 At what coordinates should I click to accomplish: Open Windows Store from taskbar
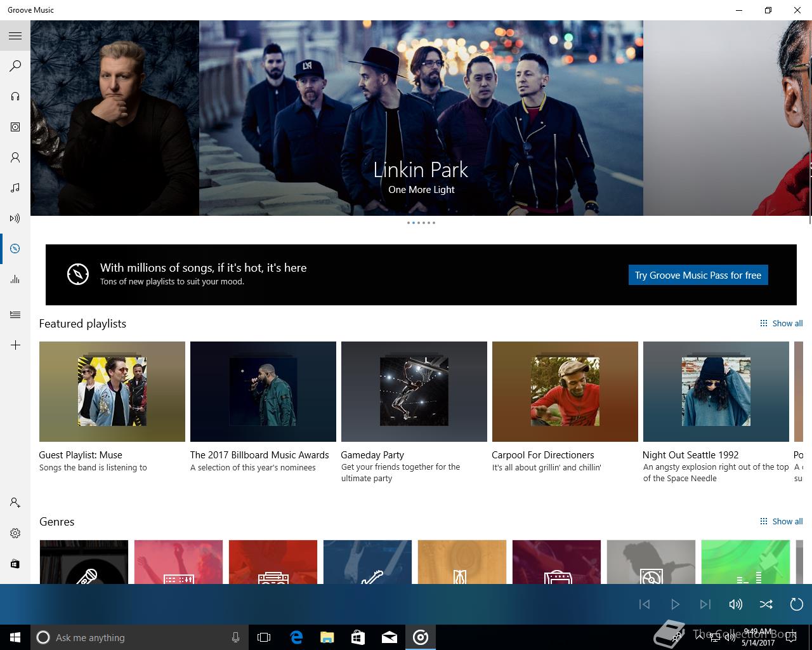(358, 637)
